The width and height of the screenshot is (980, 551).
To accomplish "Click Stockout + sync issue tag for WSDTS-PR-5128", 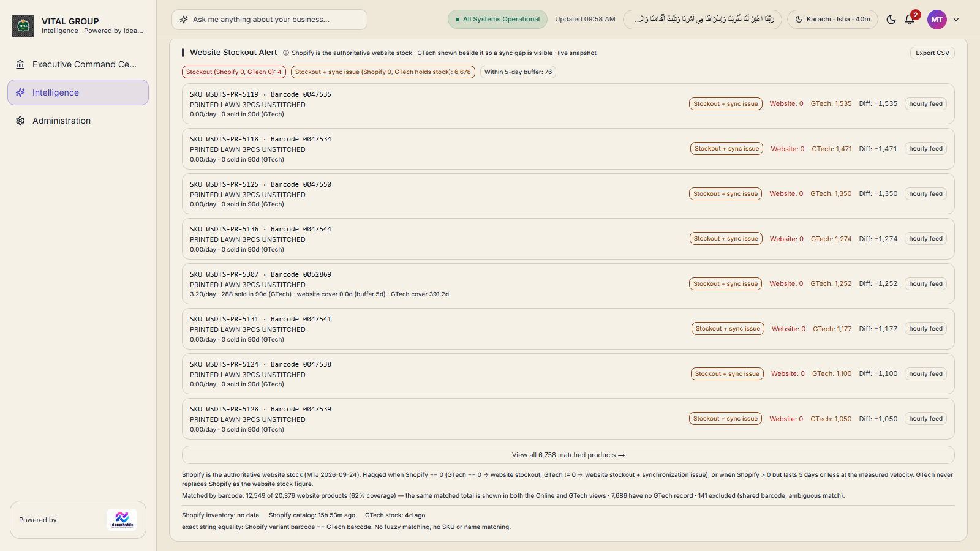I will click(725, 419).
